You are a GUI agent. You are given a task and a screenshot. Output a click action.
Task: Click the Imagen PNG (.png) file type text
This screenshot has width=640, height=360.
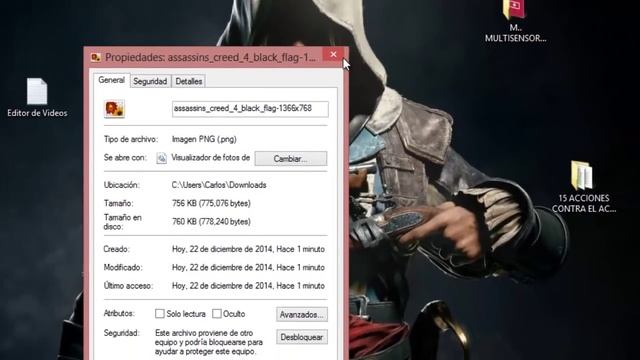coord(204,139)
